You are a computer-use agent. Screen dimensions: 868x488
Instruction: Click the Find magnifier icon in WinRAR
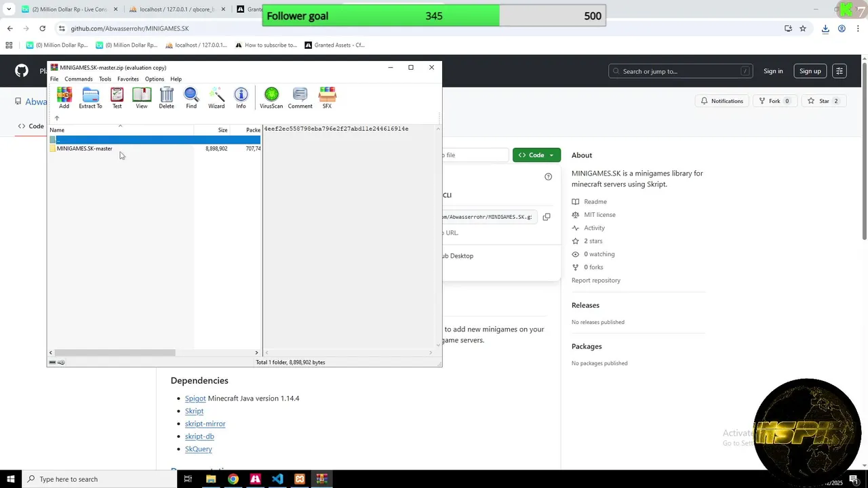pos(191,98)
